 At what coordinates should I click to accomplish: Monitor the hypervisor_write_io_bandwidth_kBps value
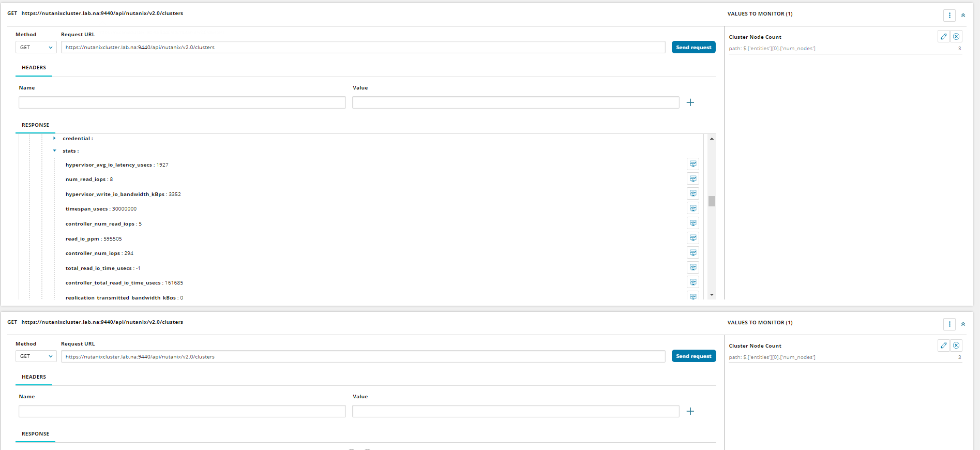coord(693,193)
